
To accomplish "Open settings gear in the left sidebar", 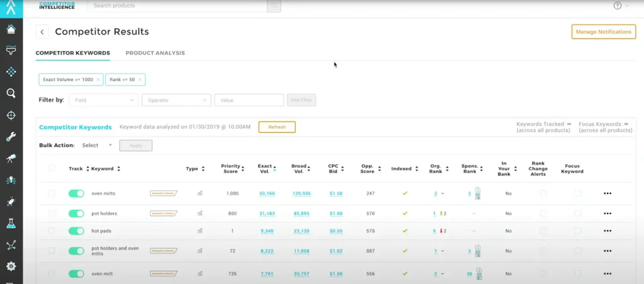I will tap(11, 266).
